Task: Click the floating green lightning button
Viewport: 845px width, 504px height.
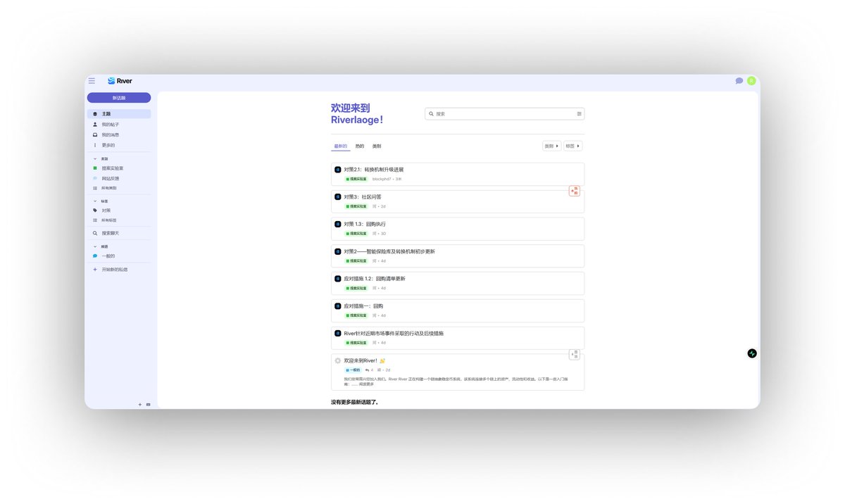Action: 751,353
